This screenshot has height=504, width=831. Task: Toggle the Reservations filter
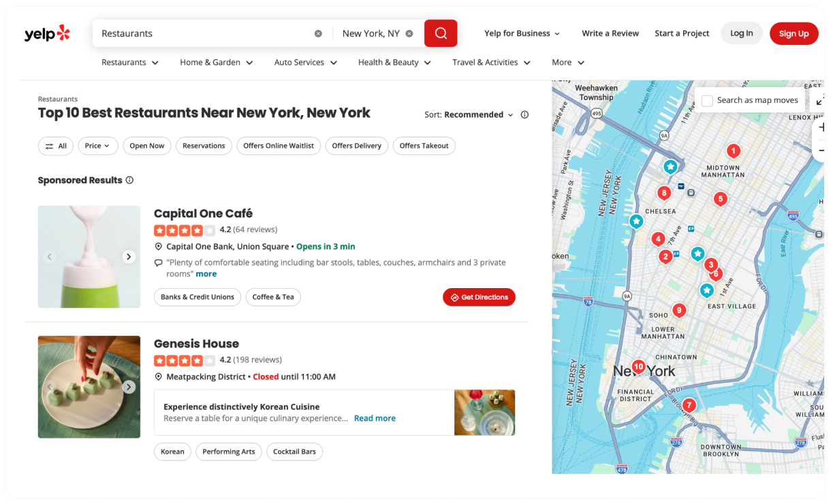pos(204,146)
